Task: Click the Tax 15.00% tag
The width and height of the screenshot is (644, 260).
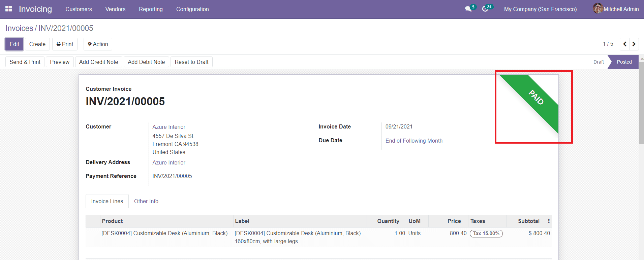Action: click(486, 233)
